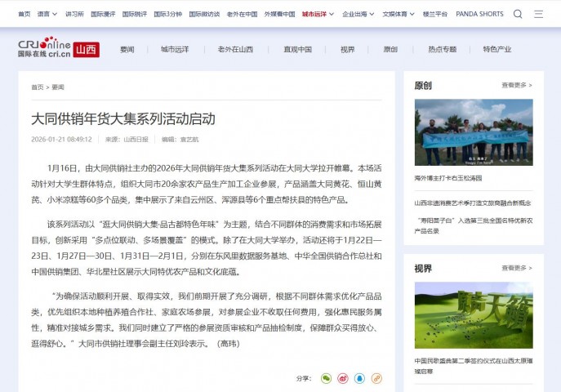
Task: Open the 视界 green landscape thumbnail
Action: (473, 315)
